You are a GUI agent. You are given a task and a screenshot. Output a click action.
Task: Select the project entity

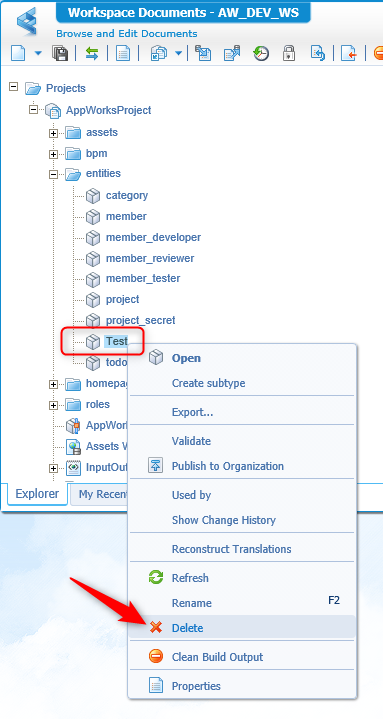coord(122,299)
